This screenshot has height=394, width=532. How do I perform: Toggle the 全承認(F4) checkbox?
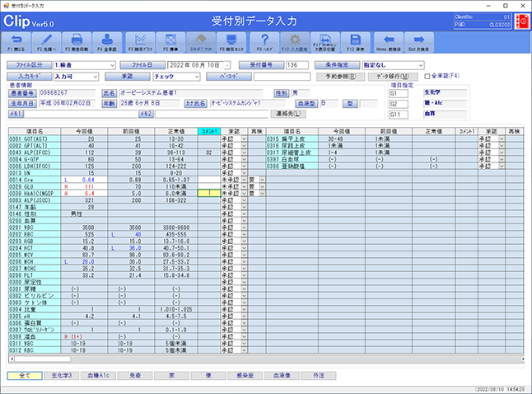click(x=427, y=77)
